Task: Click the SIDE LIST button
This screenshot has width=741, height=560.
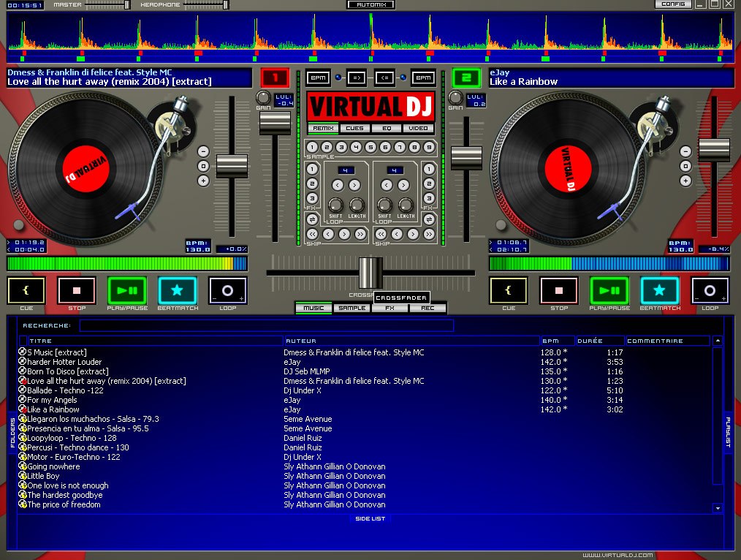Action: pos(370,518)
